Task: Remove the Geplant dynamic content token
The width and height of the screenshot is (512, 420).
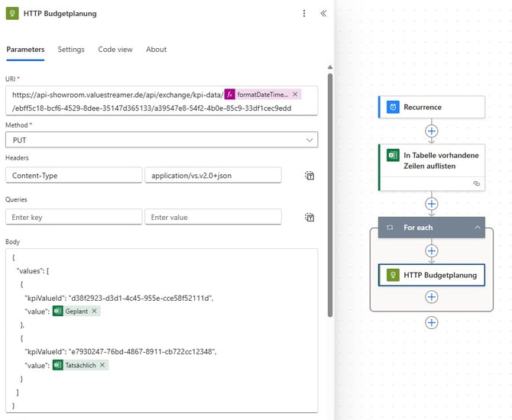Action: pyautogui.click(x=94, y=311)
